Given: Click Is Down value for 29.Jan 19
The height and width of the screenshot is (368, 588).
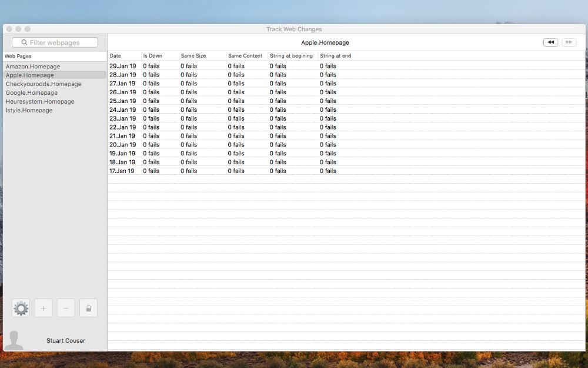Looking at the screenshot, I should pos(151,66).
